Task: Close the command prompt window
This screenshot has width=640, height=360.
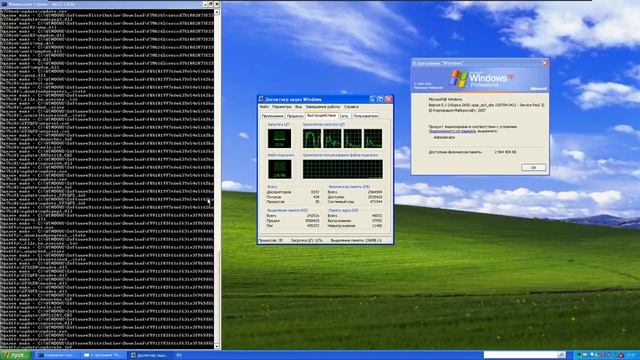Action: [217, 4]
